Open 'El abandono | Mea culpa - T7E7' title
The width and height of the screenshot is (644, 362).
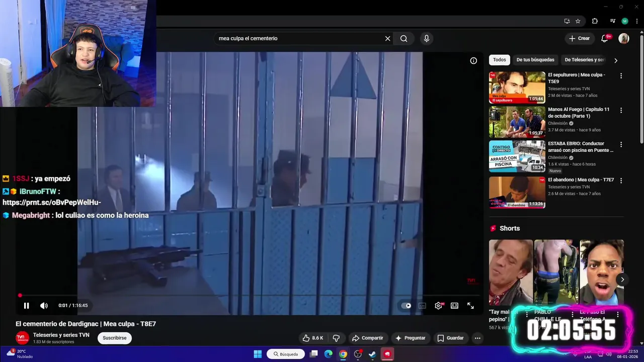pos(581,180)
